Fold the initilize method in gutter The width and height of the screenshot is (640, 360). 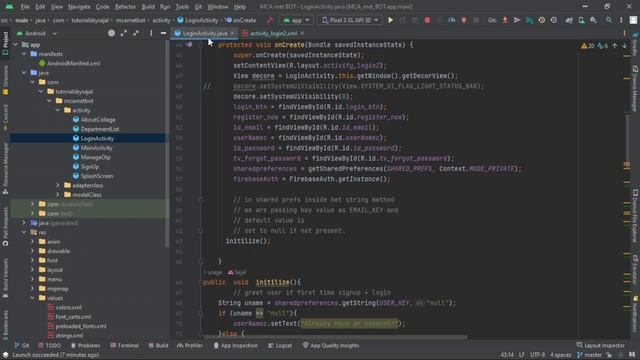[200, 282]
